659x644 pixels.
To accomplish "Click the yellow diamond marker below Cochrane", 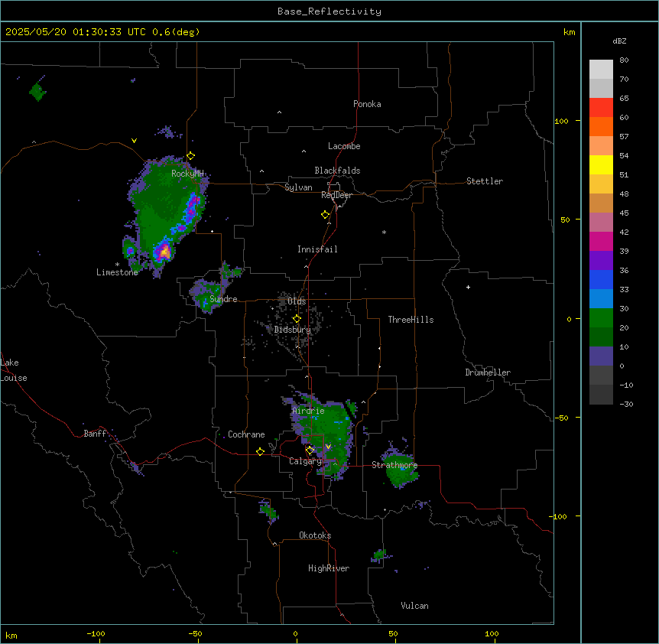I will coord(260,451).
